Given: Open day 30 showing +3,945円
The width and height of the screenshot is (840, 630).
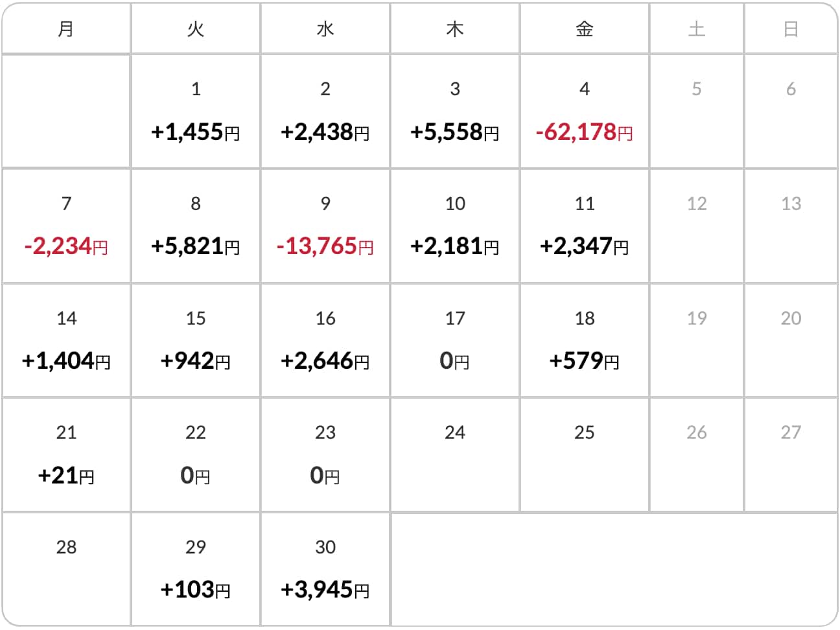Looking at the screenshot, I should (x=325, y=569).
